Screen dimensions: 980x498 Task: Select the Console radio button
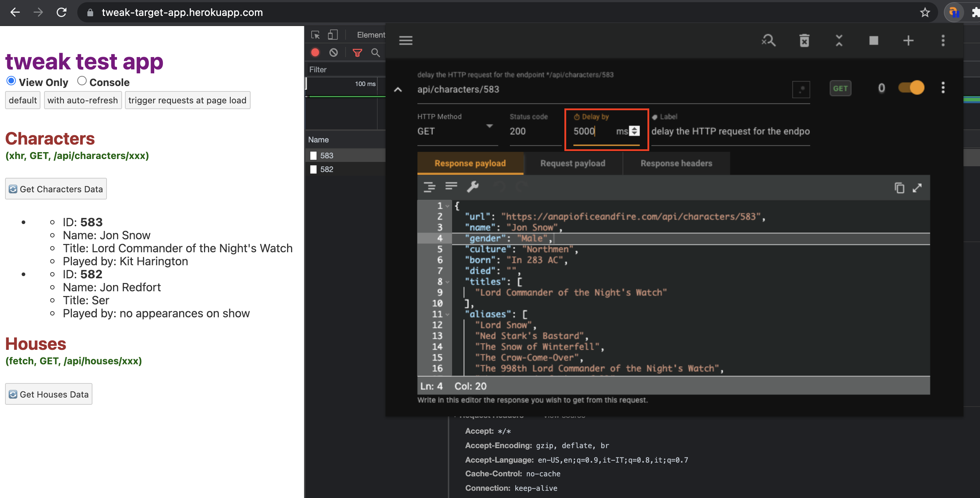click(82, 81)
